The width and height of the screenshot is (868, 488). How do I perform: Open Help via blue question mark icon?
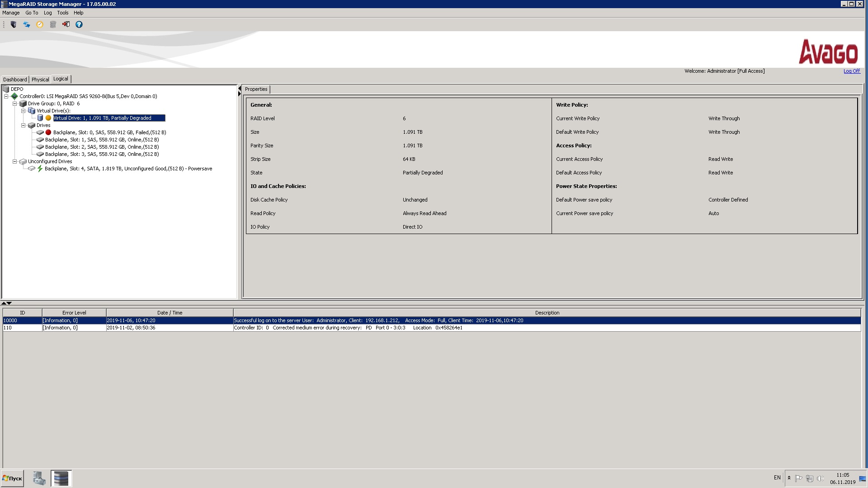pyautogui.click(x=79, y=24)
